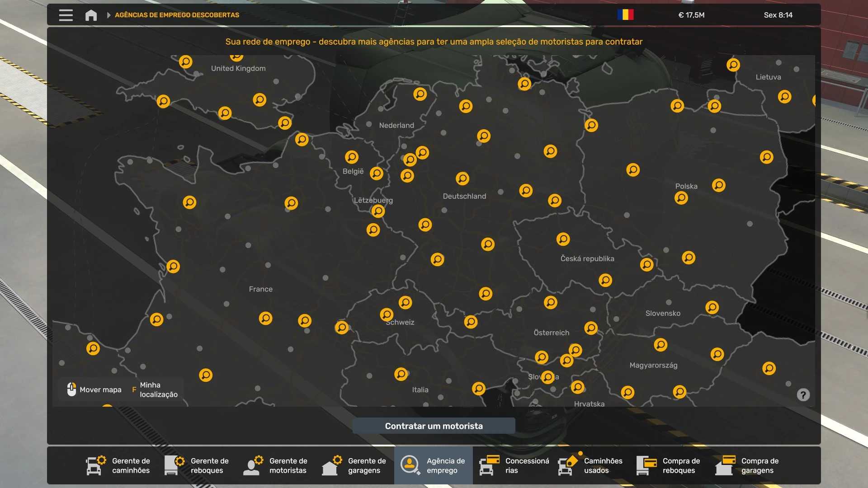Switch to Gerente de motoristas tab
The width and height of the screenshot is (868, 488).
pyautogui.click(x=276, y=465)
